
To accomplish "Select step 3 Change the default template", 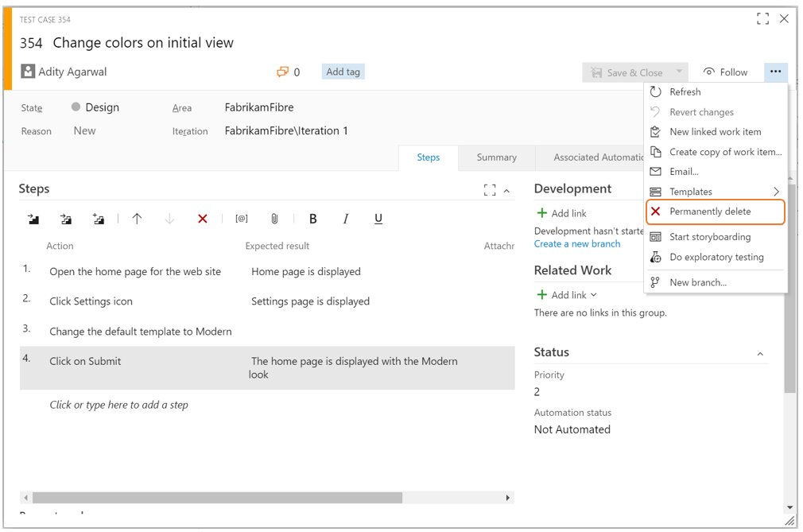I will coord(140,332).
